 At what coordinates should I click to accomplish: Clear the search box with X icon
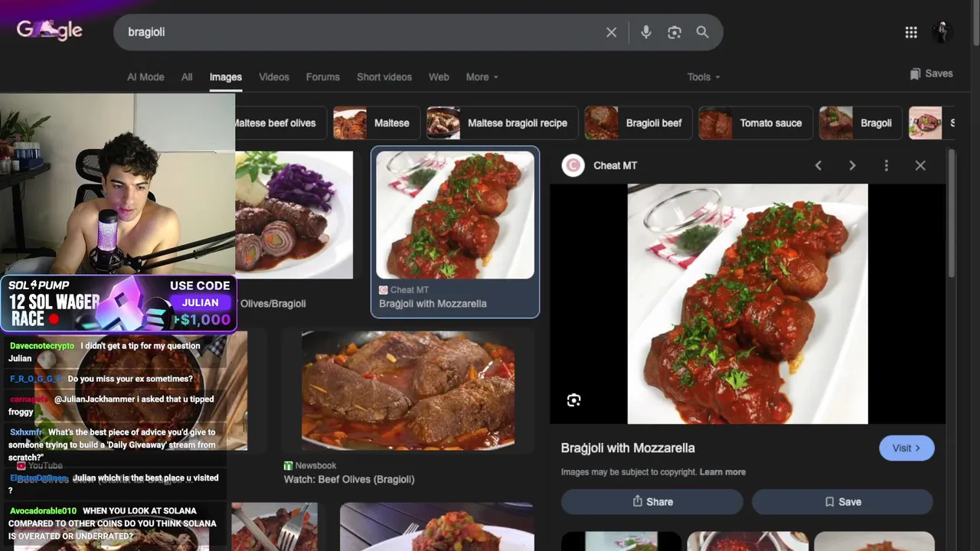point(611,32)
